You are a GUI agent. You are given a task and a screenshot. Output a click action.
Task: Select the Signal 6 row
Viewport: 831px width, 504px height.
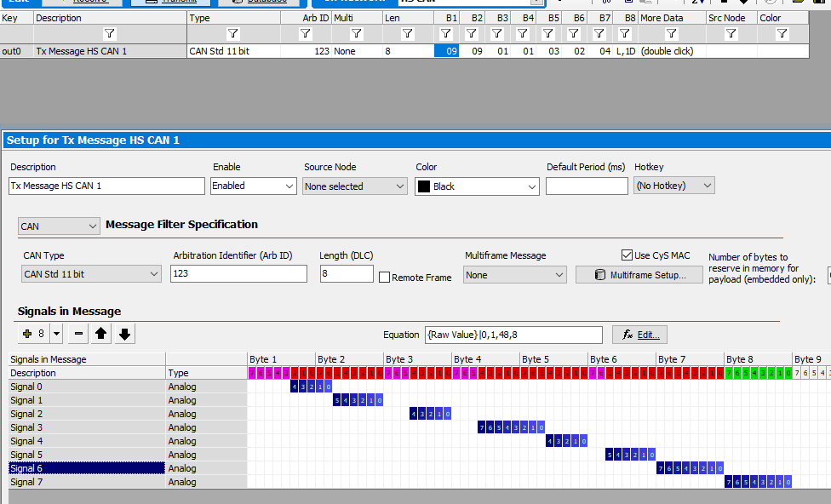[x=87, y=468]
